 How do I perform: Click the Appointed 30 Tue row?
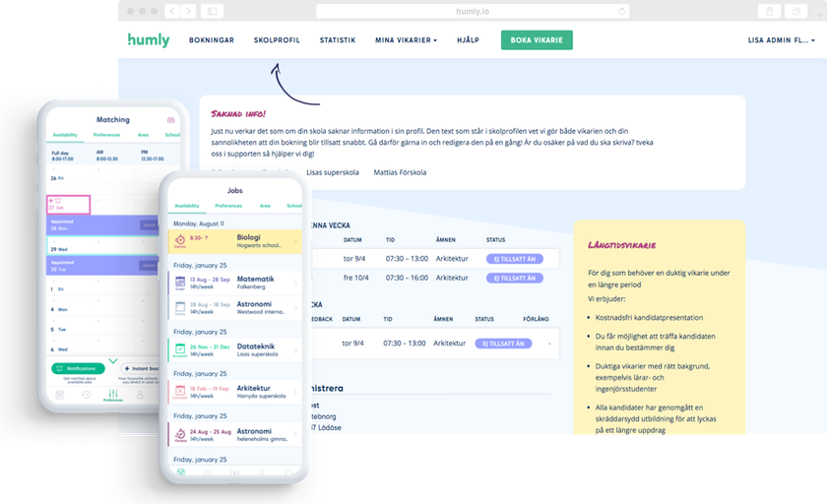click(x=101, y=266)
